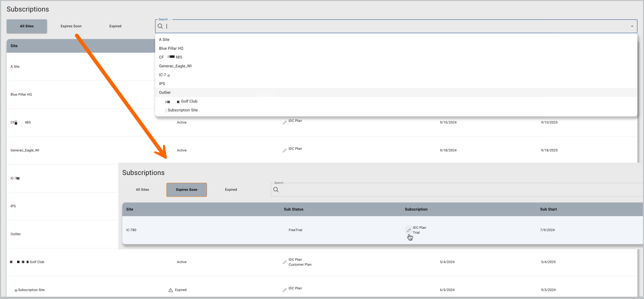Click 9/10/2025 end date cell
Image resolution: width=644 pixels, height=299 pixels.
pyautogui.click(x=549, y=122)
